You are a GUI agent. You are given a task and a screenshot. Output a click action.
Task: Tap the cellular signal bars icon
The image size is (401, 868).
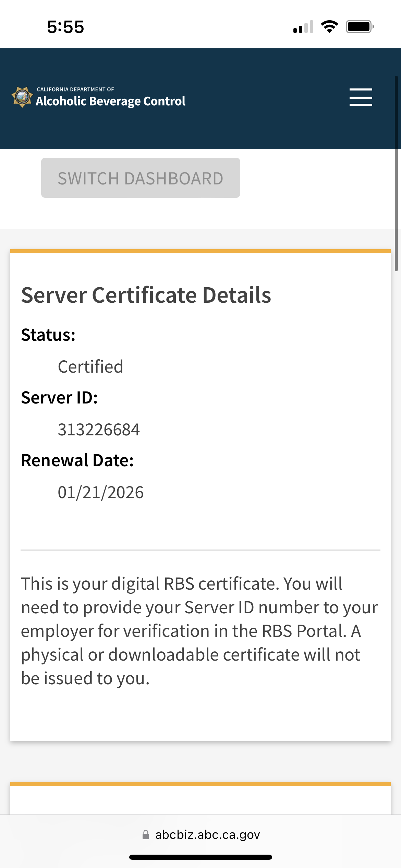click(x=303, y=27)
